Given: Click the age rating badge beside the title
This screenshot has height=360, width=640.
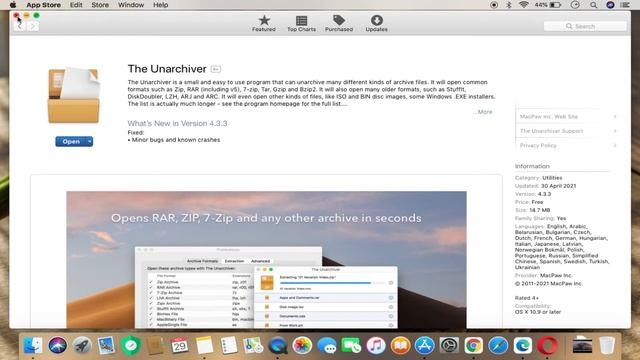Looking at the screenshot, I should 216,69.
